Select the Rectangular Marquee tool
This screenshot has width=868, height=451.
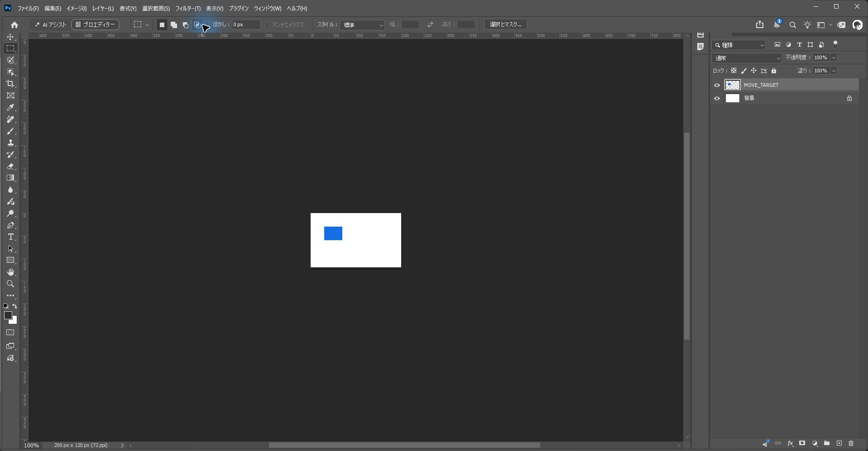10,48
